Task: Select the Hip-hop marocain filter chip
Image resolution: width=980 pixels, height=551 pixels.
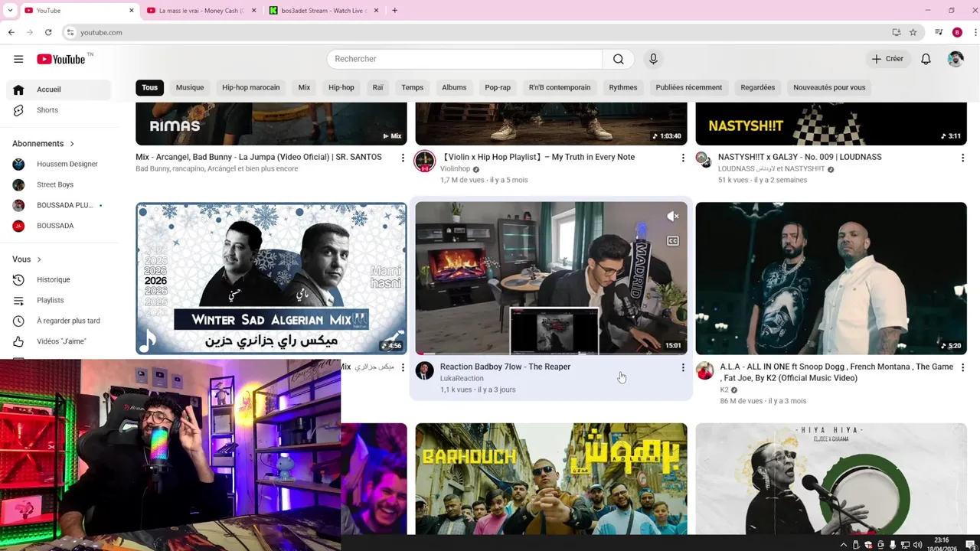Action: (x=251, y=87)
